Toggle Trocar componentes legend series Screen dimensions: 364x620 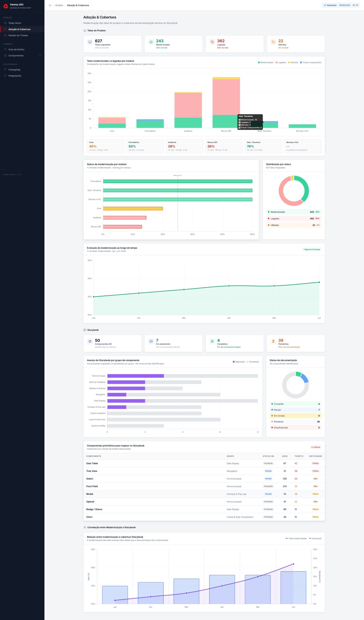coord(311,62)
